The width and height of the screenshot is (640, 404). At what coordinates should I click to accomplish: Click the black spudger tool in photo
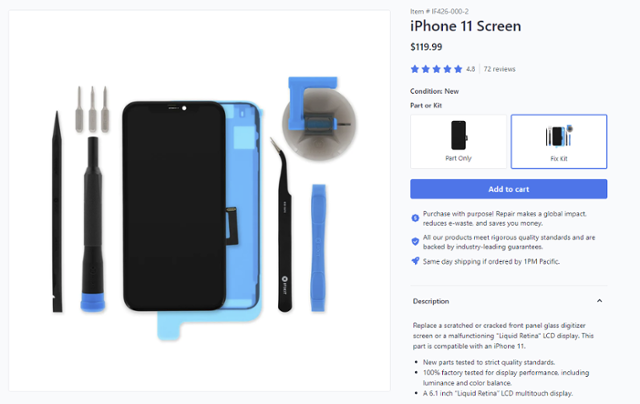[x=57, y=212]
